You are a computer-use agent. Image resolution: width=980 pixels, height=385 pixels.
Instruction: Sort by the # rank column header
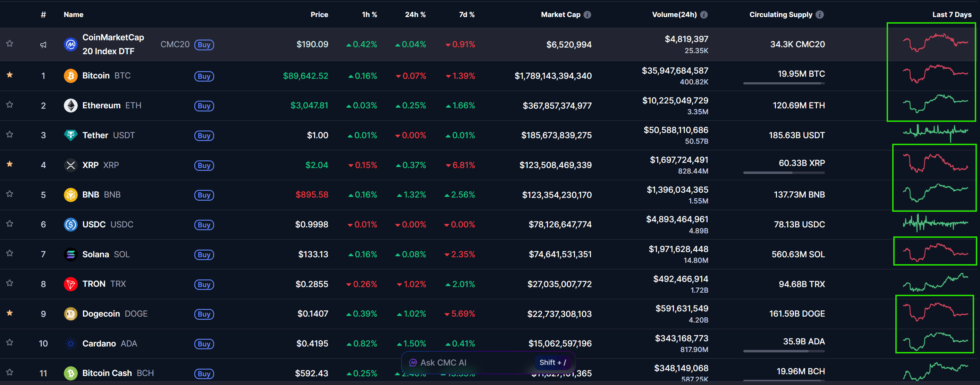(43, 15)
